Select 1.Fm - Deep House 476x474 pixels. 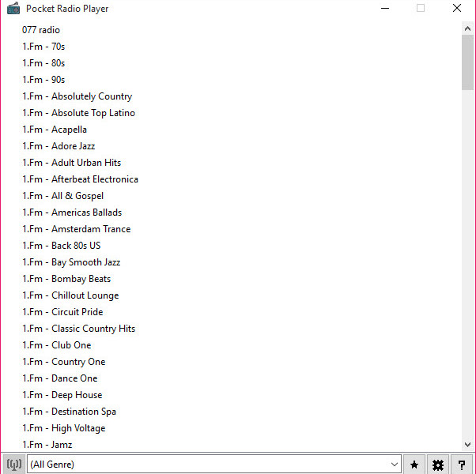[x=62, y=395]
